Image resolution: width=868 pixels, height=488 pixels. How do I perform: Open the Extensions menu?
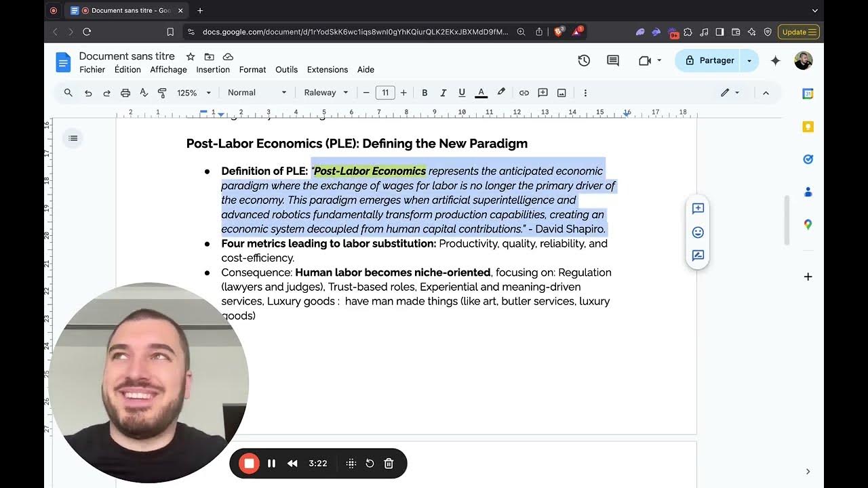[x=327, y=69]
